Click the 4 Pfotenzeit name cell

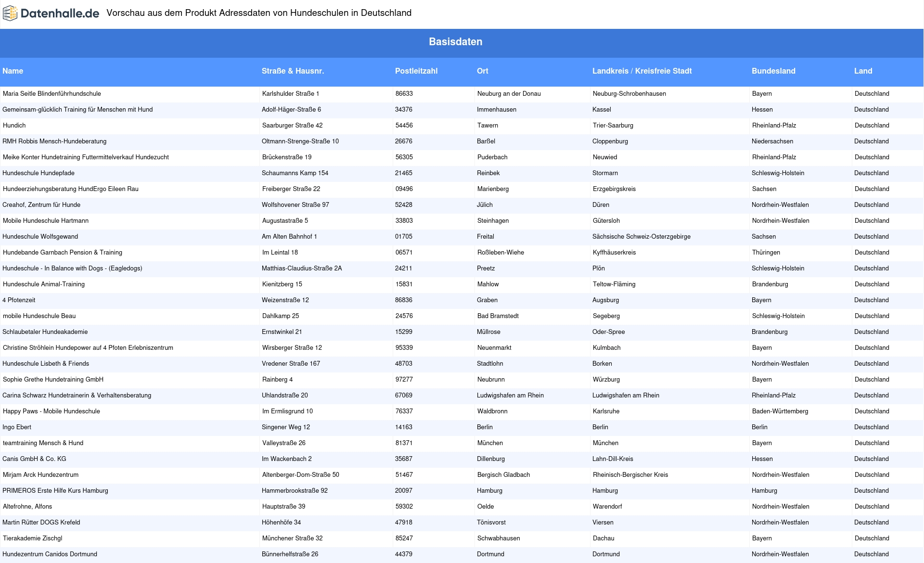point(19,300)
